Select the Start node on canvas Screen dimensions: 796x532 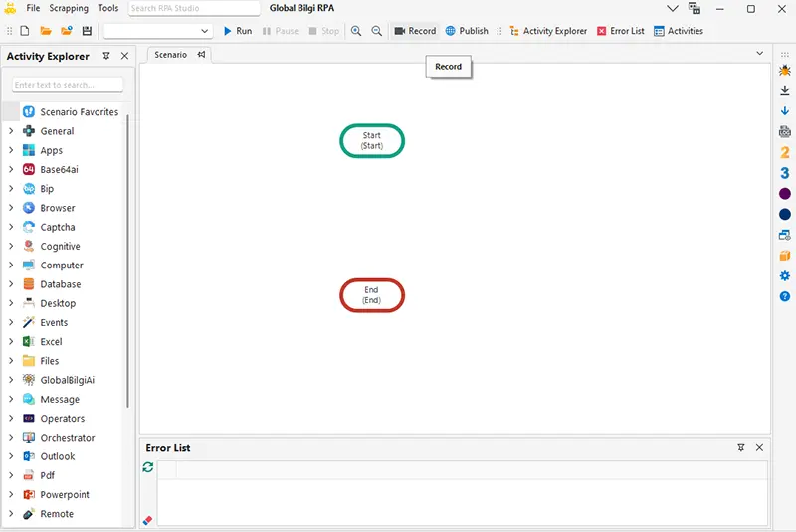372,141
